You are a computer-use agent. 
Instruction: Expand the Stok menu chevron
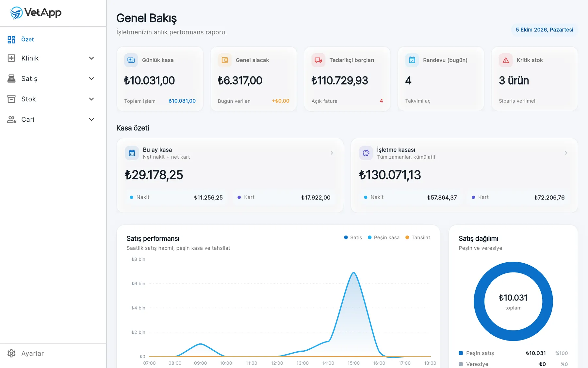tap(92, 99)
